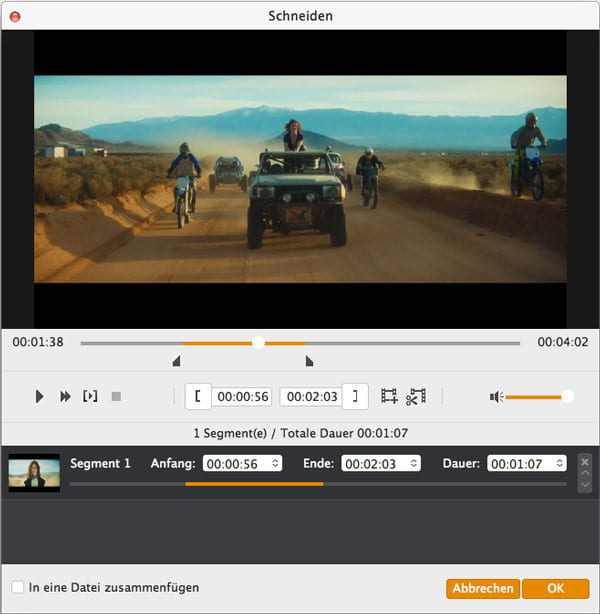Set end point with right bracket button
The image size is (600, 614).
pos(355,397)
